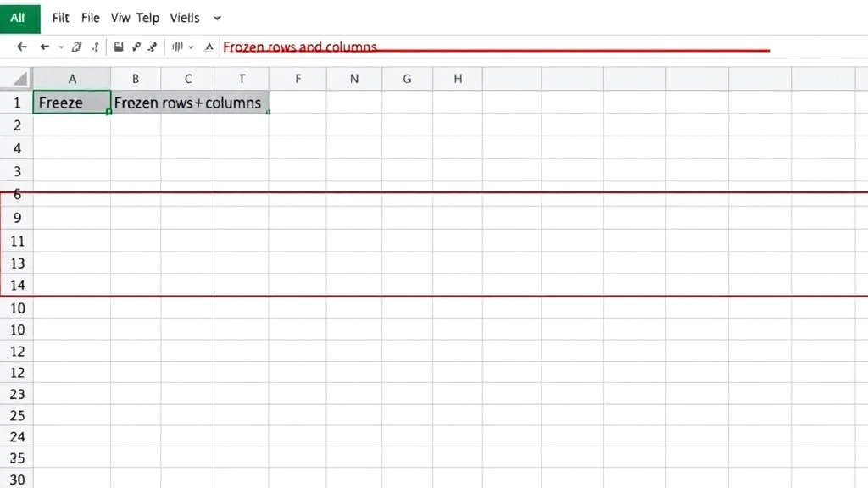
Task: Click the undo arrow beside the small caret
Action: (x=44, y=47)
